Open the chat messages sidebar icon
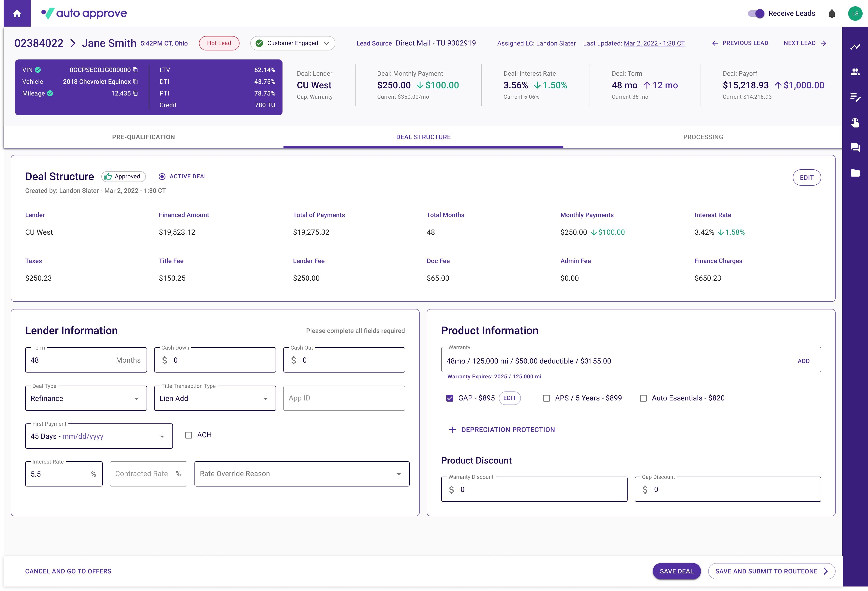Image resolution: width=868 pixels, height=591 pixels. coord(855,148)
